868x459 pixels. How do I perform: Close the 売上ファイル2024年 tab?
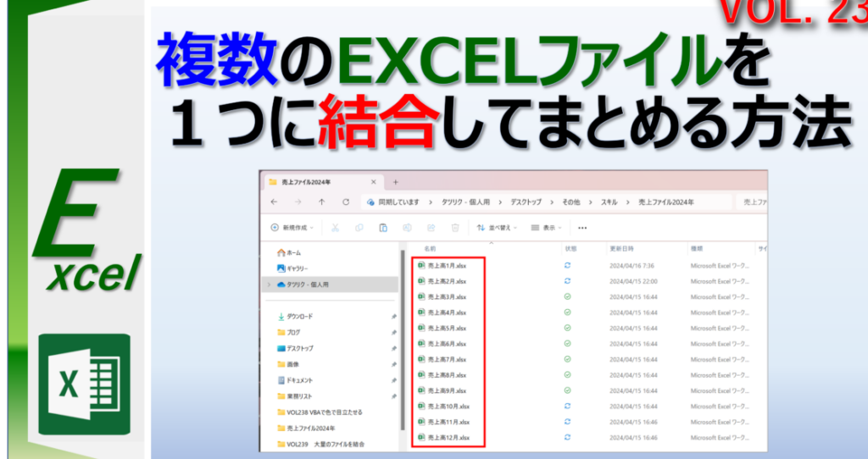[x=373, y=182]
